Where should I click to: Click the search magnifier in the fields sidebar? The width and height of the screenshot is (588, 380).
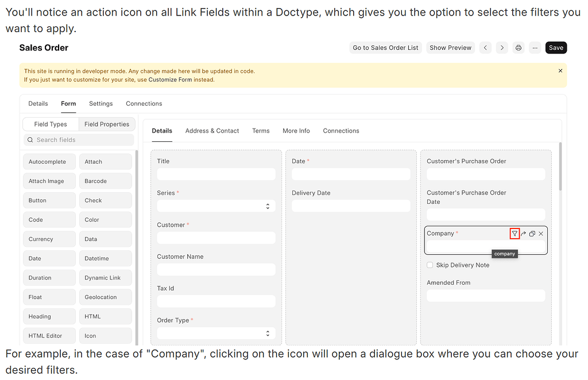point(30,139)
